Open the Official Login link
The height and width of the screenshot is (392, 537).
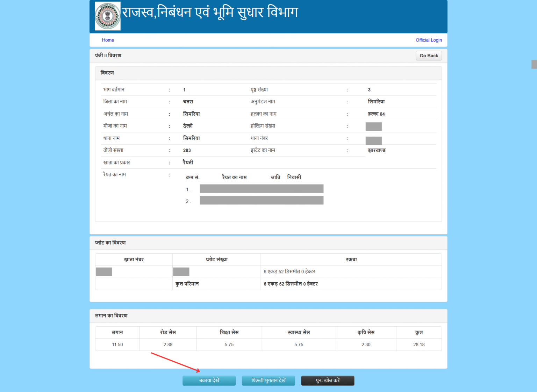[x=428, y=40]
